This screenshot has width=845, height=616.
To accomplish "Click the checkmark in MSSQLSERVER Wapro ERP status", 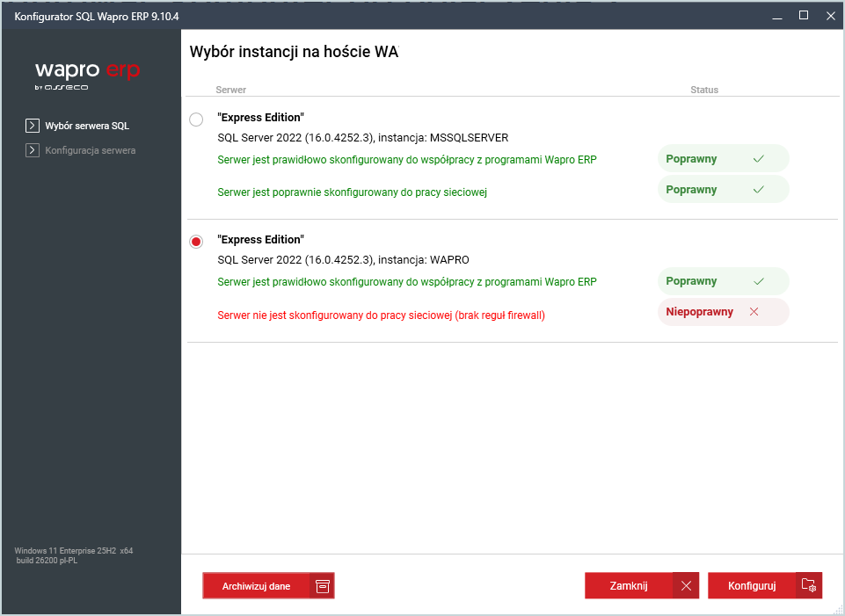I will coord(759,159).
